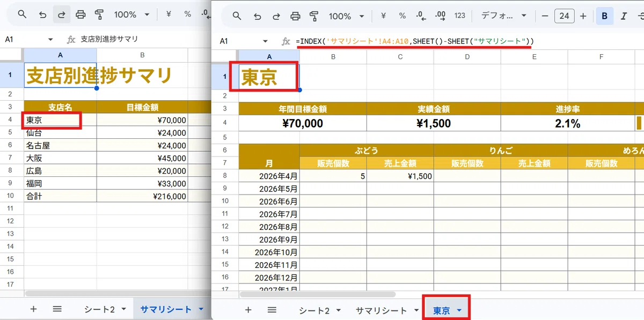Click the ¥ format button in the 東京 sheet window
The height and width of the screenshot is (320, 644).
click(383, 16)
